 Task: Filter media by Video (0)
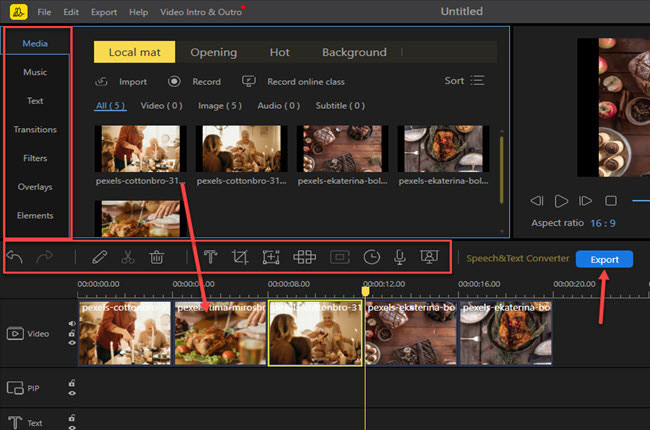pyautogui.click(x=161, y=106)
